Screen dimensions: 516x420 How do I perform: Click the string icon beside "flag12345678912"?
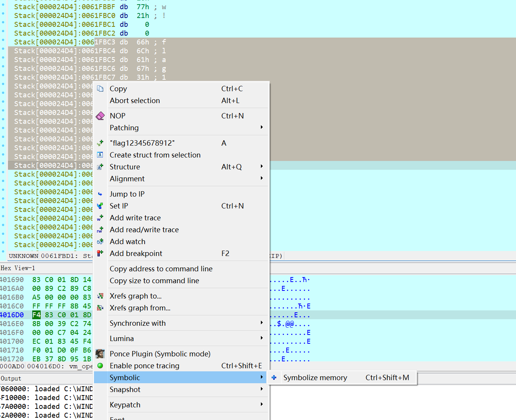100,143
